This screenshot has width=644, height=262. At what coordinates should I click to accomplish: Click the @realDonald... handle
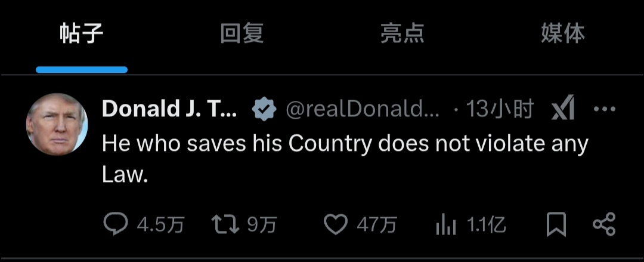coord(363,109)
